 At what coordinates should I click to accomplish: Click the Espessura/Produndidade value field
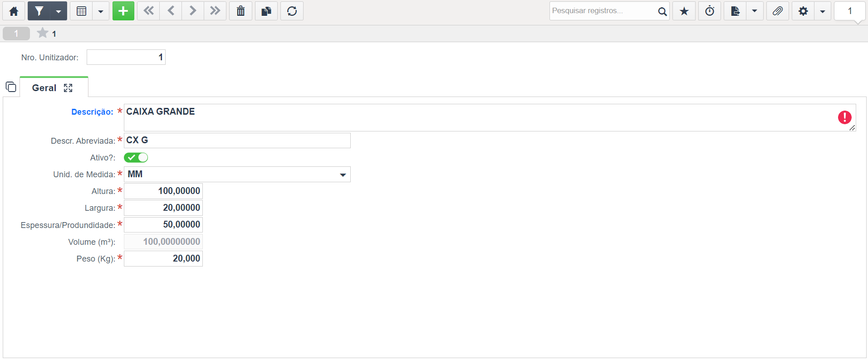click(x=163, y=225)
